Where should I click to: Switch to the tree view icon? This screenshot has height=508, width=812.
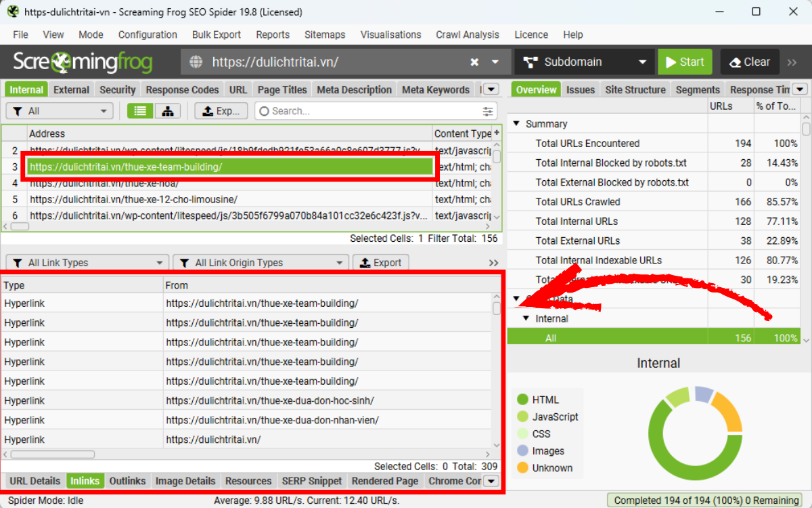(168, 111)
